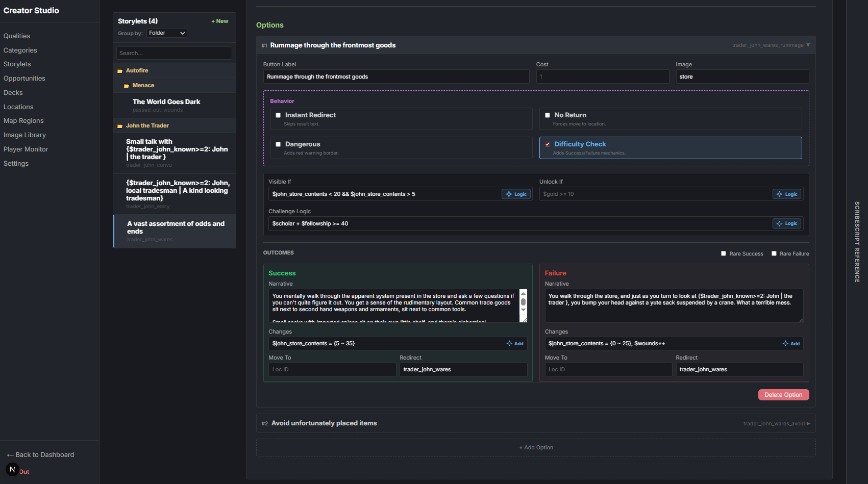
Task: Click Add icon in Failure Changes field
Action: click(x=791, y=344)
